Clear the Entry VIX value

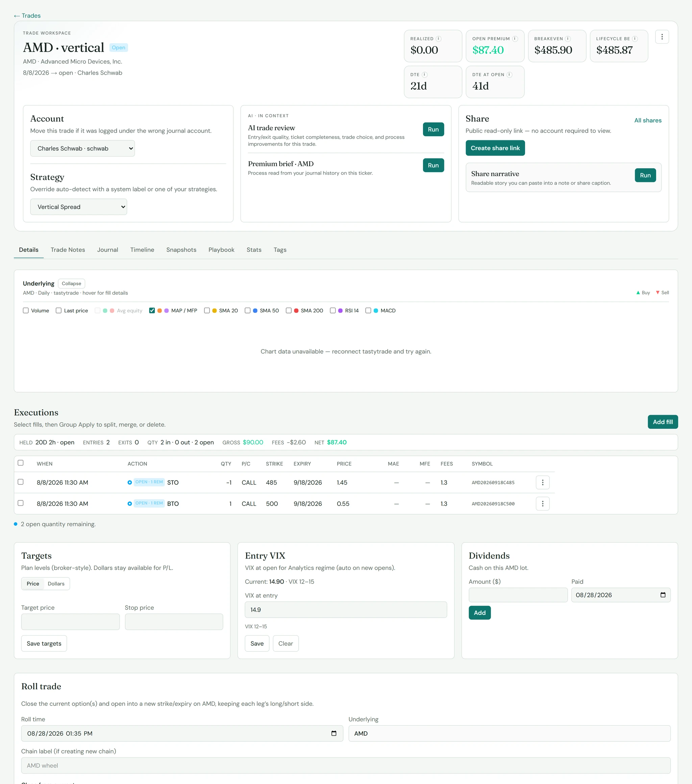pos(286,643)
